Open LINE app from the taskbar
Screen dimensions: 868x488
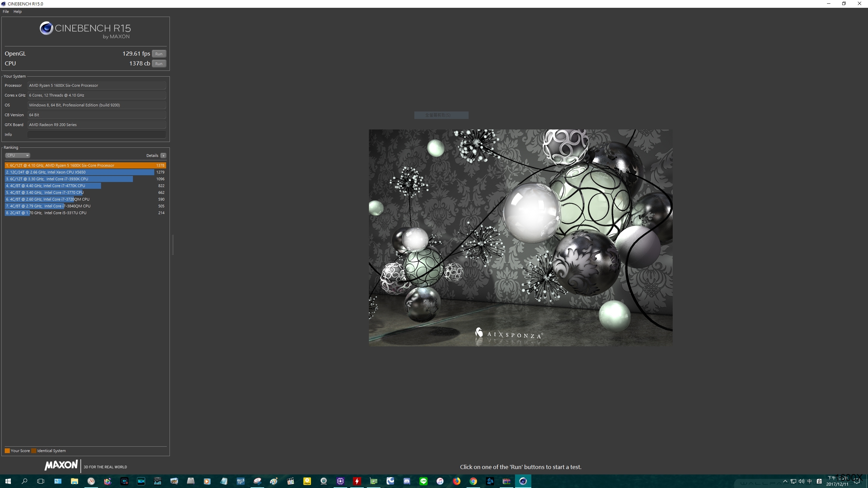(423, 481)
